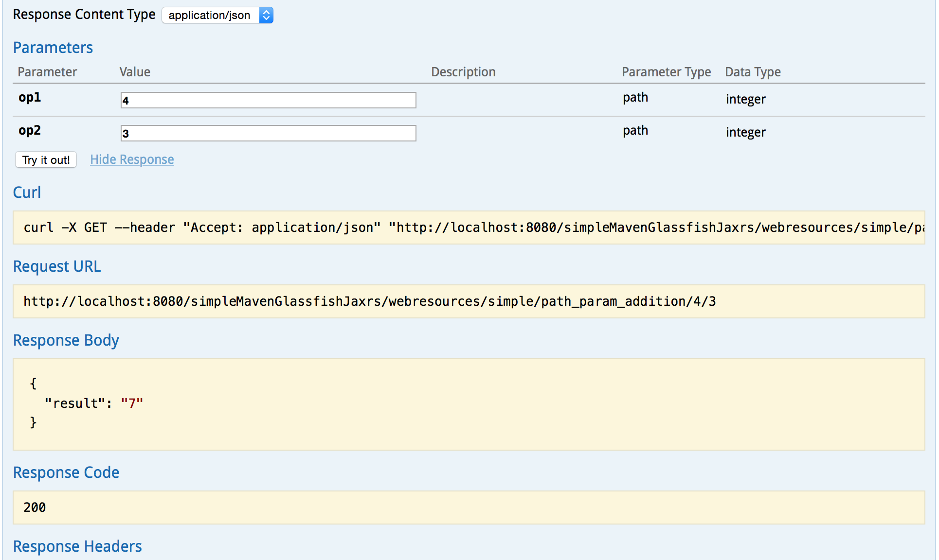Click the path Parameter Type label for op2
The width and height of the screenshot is (939, 560).
point(635,130)
